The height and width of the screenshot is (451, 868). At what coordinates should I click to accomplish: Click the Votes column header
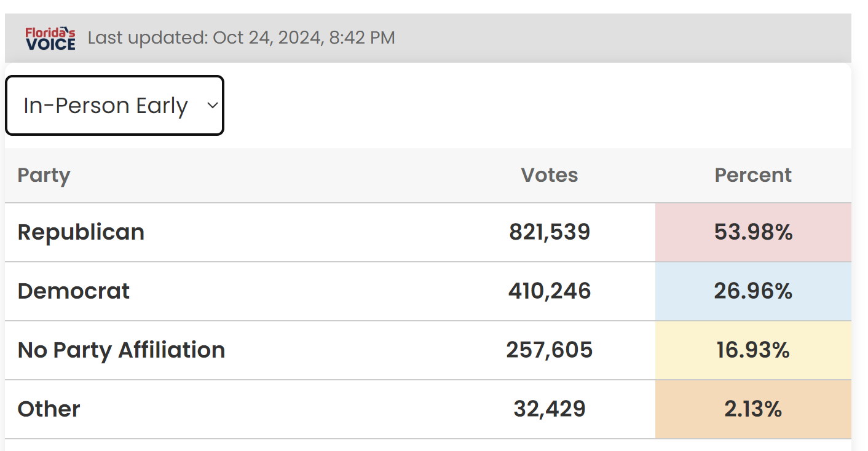[550, 175]
